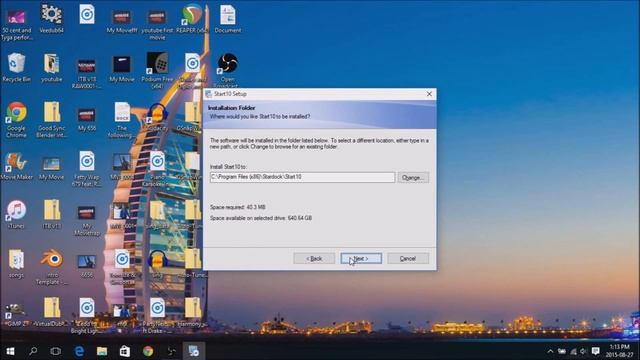
Task: Open File Explorer from taskbar
Action: pyautogui.click(x=102, y=351)
